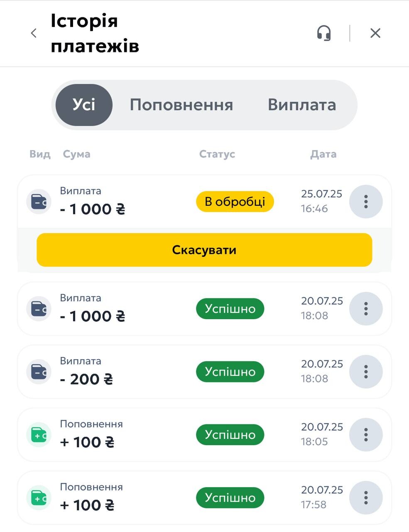The image size is (409, 532).
Task: Click the Статус column header
Action: click(x=217, y=154)
